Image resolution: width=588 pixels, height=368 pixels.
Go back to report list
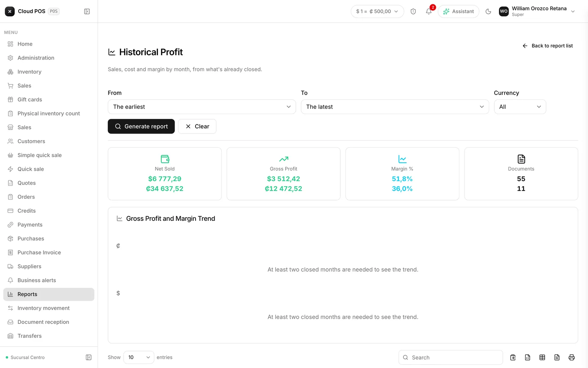click(548, 46)
